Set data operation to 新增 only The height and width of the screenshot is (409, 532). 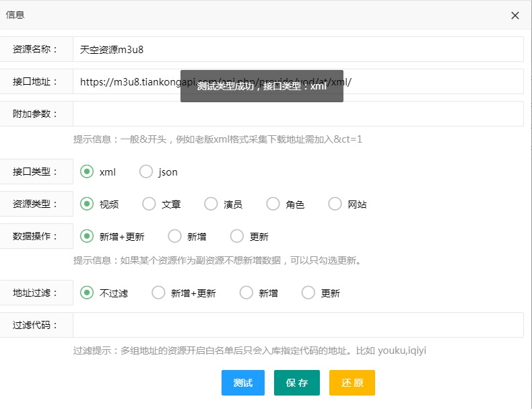[174, 236]
